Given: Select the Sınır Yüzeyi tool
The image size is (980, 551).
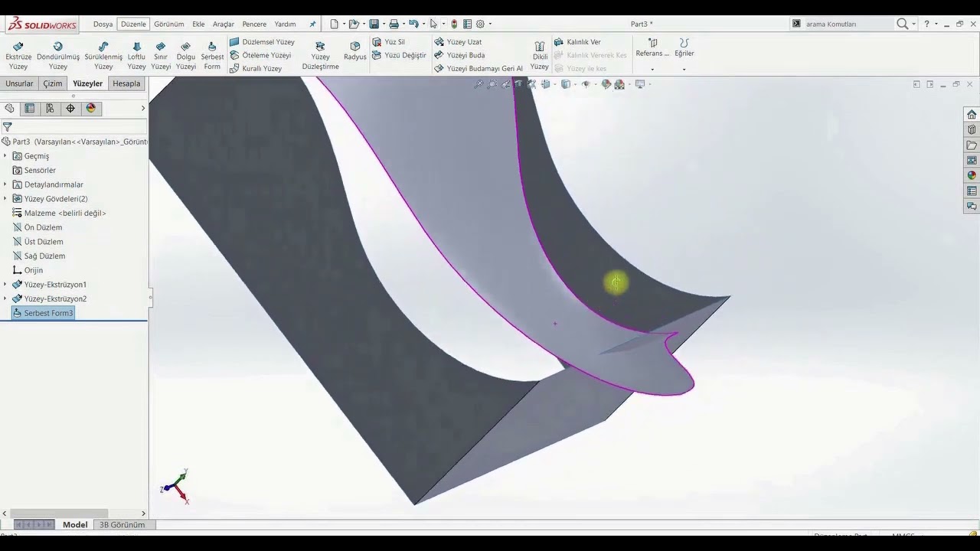Looking at the screenshot, I should pyautogui.click(x=161, y=56).
